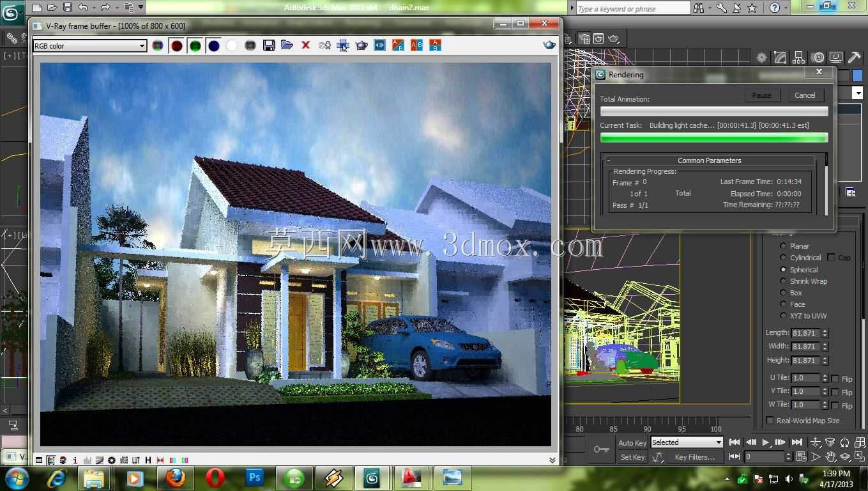Toggle the red channel in frame buffer

tap(177, 45)
